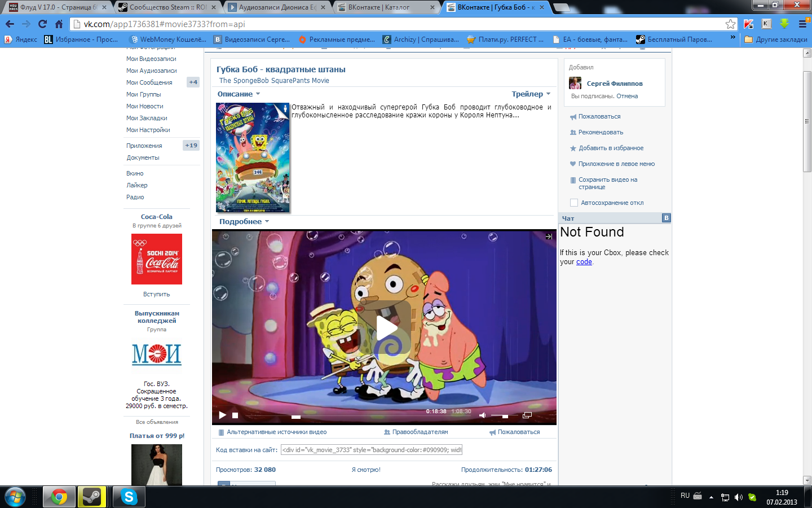This screenshot has width=812, height=508.
Task: Open Мои Группы in the left menu
Action: click(x=144, y=94)
